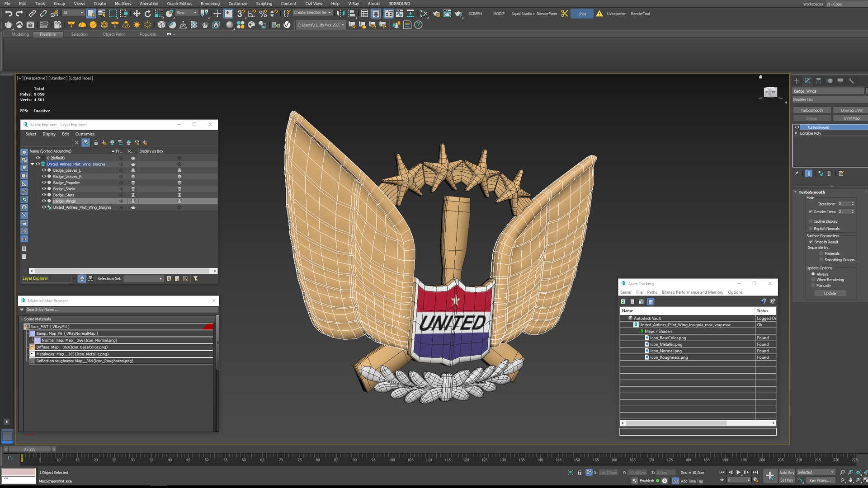868x488 pixels.
Task: Activate the Select and Rotate tool
Action: point(147,14)
